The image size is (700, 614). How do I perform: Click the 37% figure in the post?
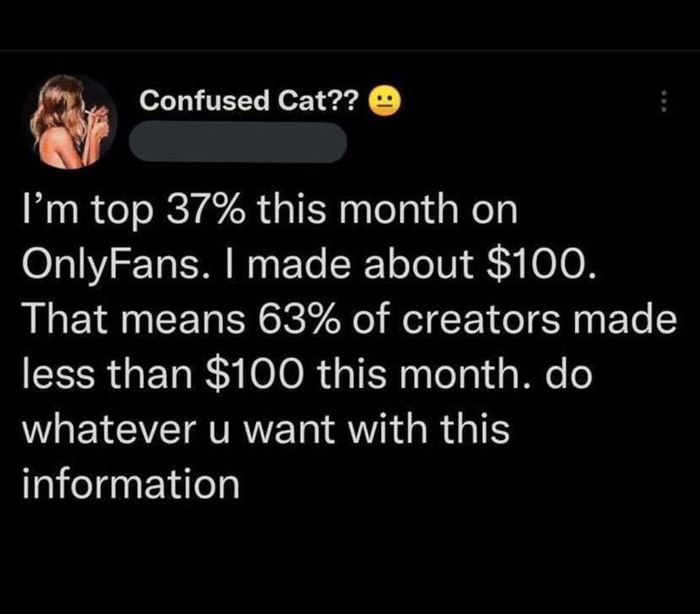pos(205,210)
